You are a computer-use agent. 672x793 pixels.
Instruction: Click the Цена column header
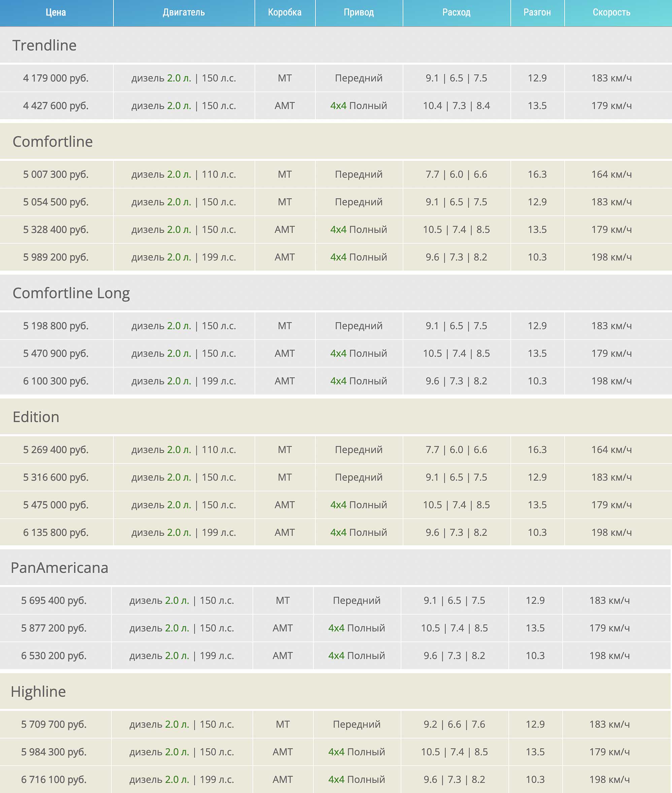56,12
